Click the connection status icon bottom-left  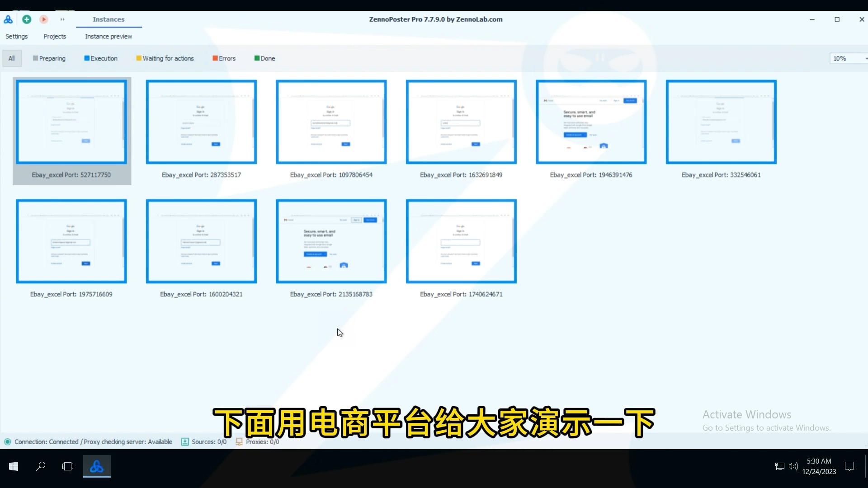click(8, 441)
